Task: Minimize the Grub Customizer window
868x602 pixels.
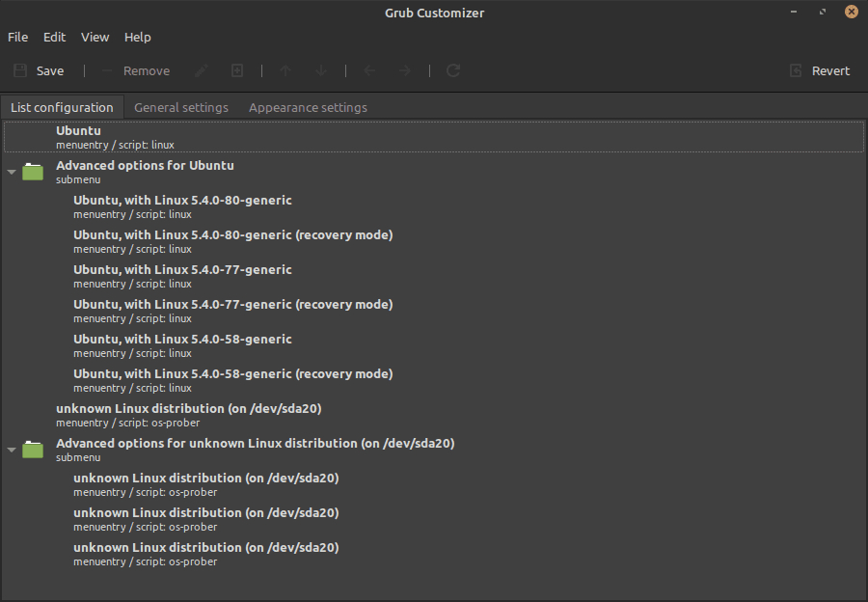Action: pos(794,12)
